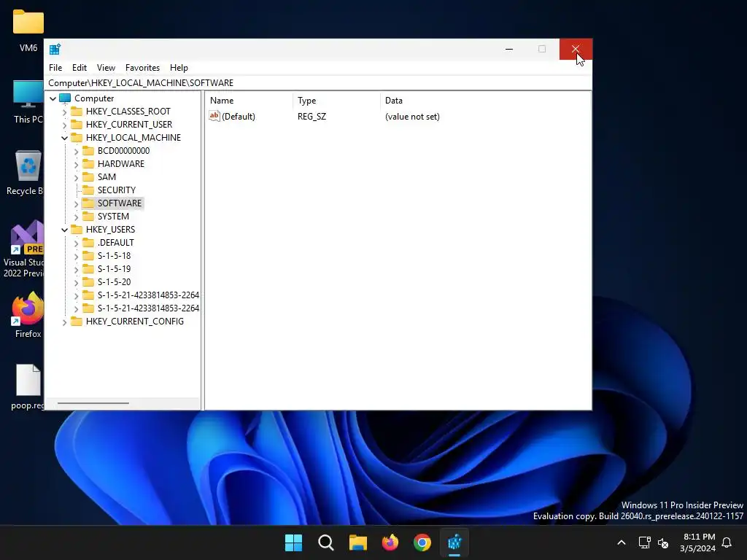Click the (Default) string value icon

click(214, 116)
